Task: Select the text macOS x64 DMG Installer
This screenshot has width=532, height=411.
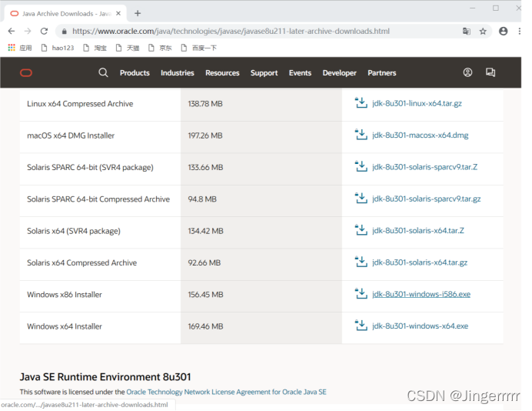Action: [x=71, y=135]
